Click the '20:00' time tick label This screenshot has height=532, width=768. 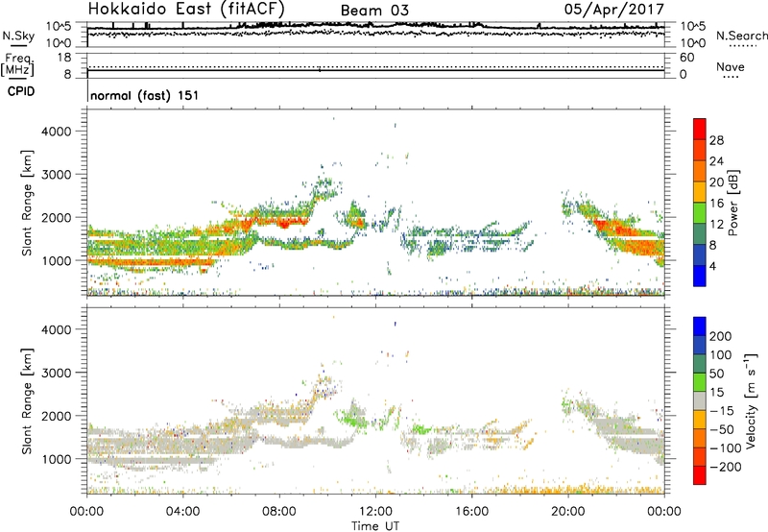[567, 512]
